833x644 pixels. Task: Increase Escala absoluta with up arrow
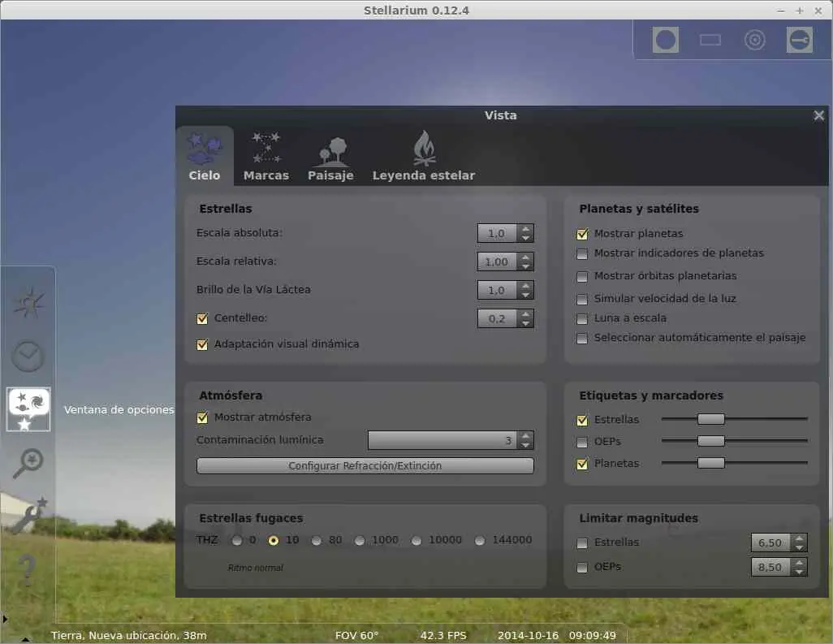coord(525,228)
